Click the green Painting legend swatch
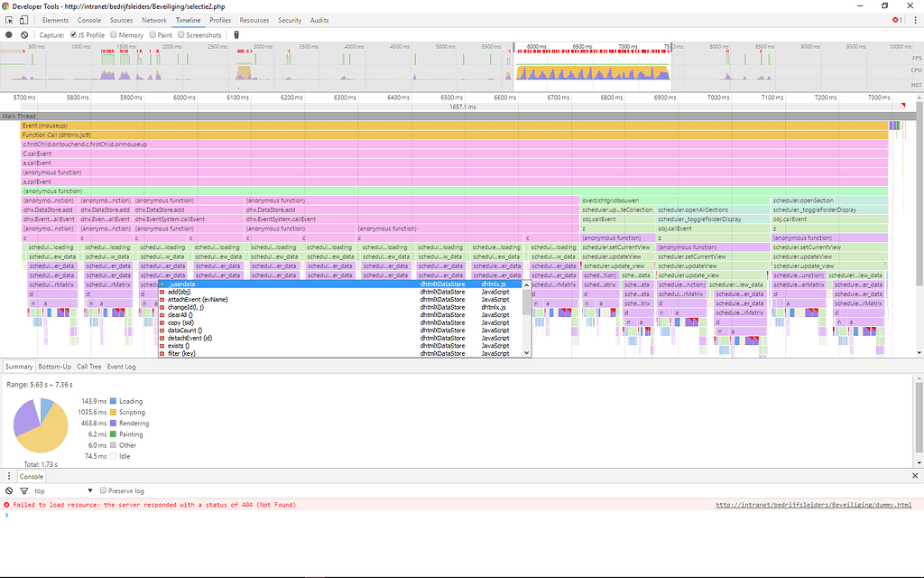 (113, 434)
